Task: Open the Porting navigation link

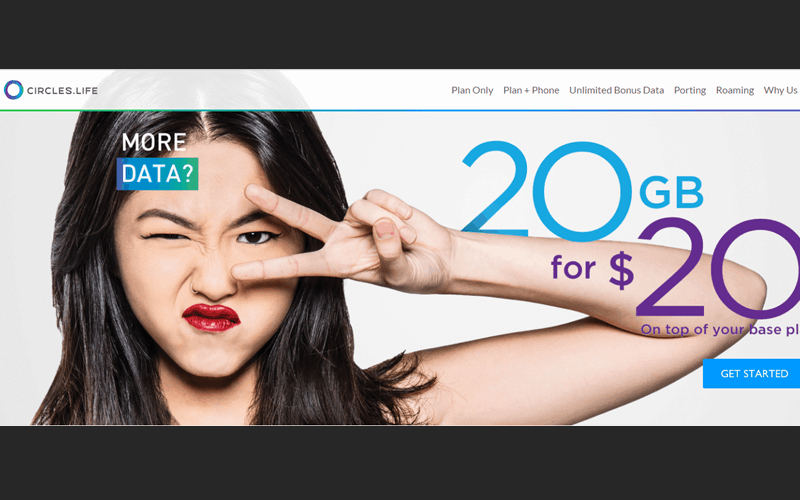Action: pyautogui.click(x=690, y=90)
